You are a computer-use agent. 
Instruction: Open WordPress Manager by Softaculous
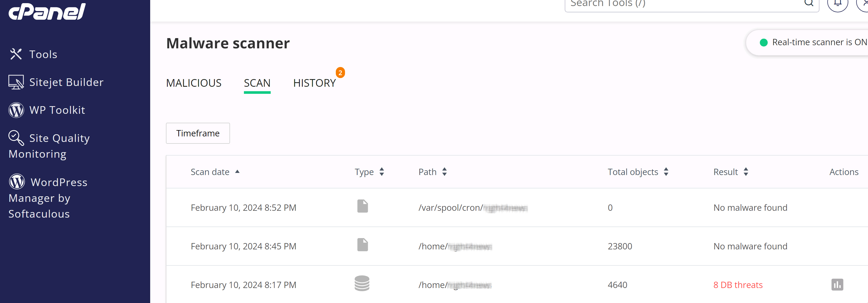[48, 198]
